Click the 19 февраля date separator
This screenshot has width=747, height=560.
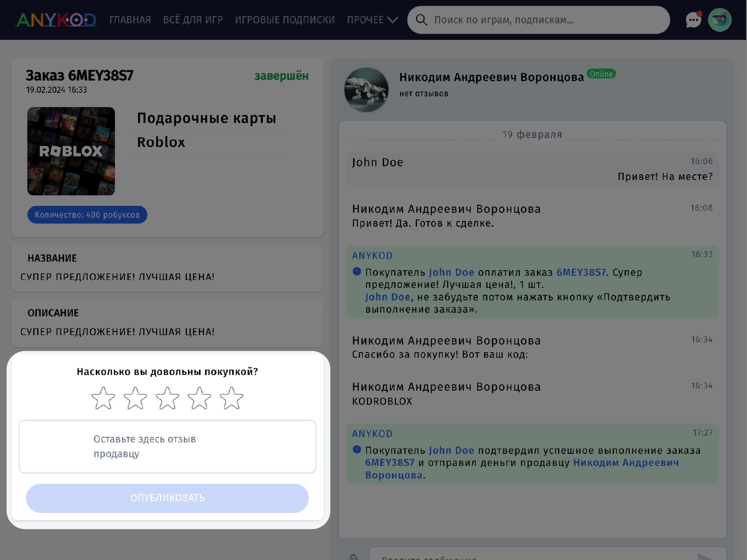click(x=532, y=134)
